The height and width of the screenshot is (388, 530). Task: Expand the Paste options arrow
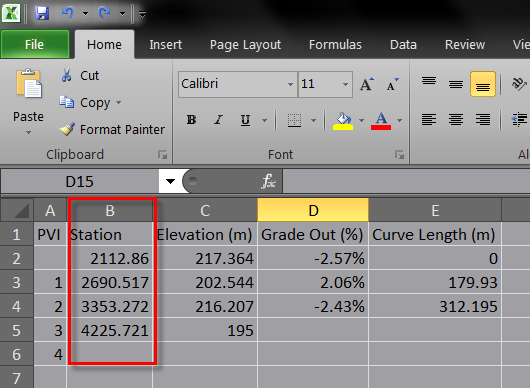click(28, 132)
